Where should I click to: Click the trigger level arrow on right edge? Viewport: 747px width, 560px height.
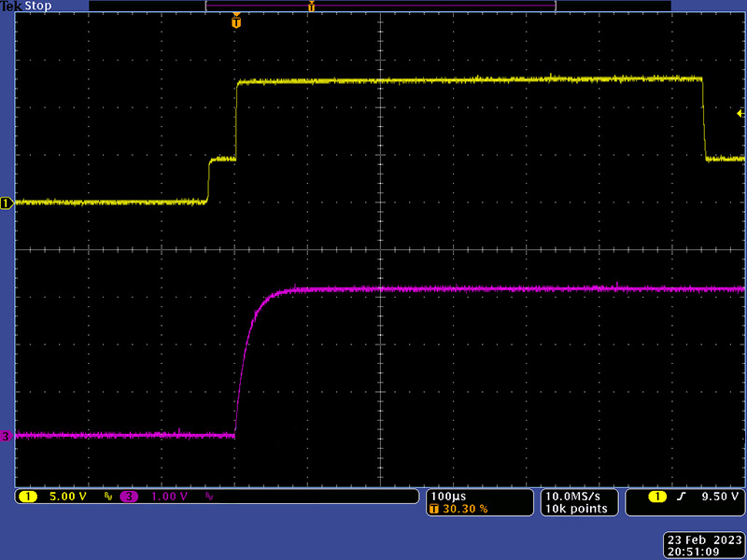point(740,113)
